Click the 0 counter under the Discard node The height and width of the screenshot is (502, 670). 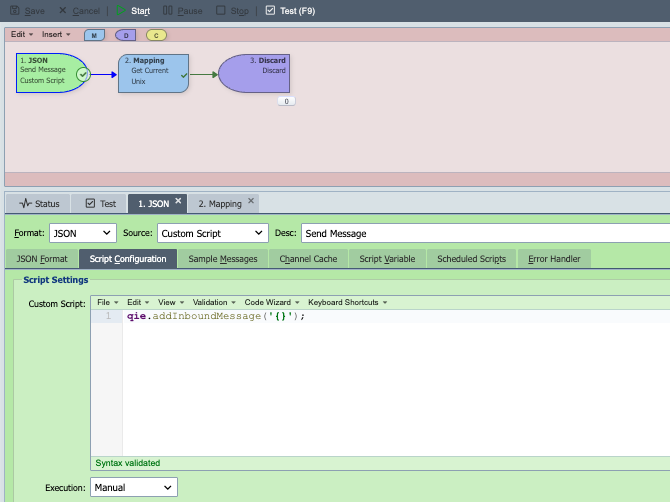point(286,101)
